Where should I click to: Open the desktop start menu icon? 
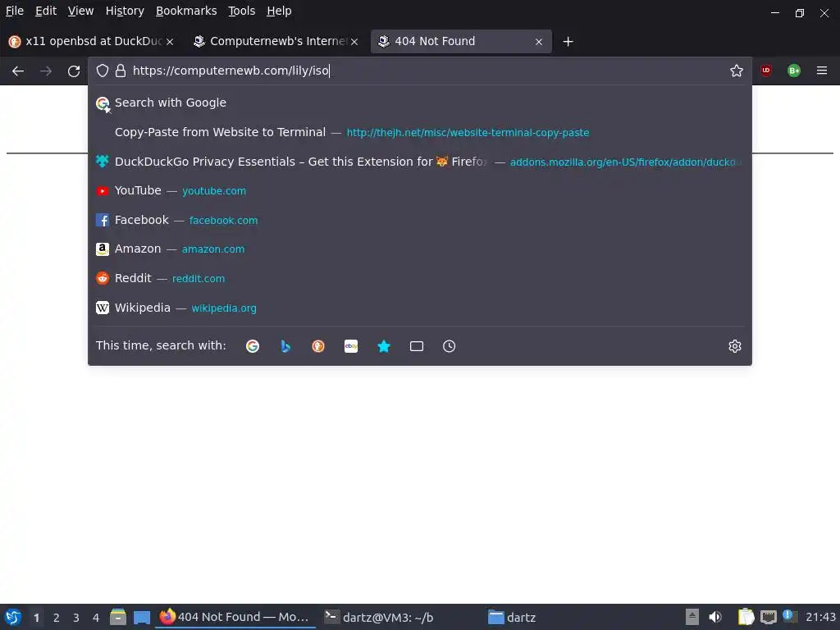(x=13, y=617)
